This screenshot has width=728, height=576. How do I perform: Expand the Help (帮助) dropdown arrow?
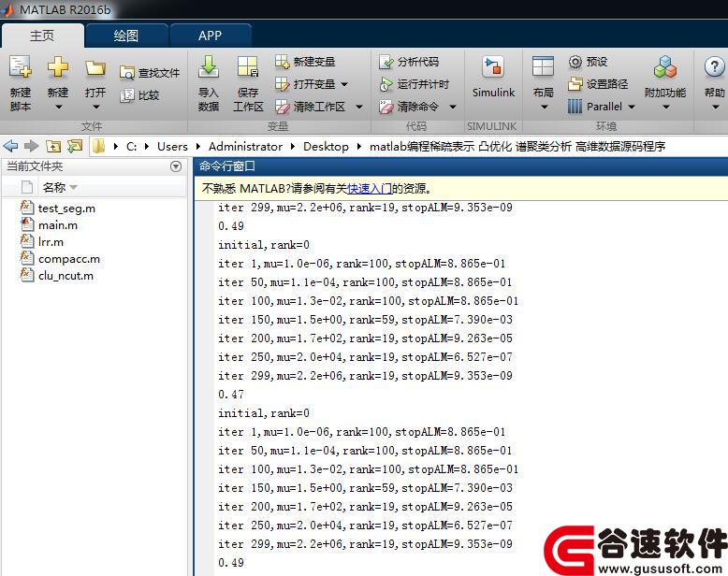(716, 108)
